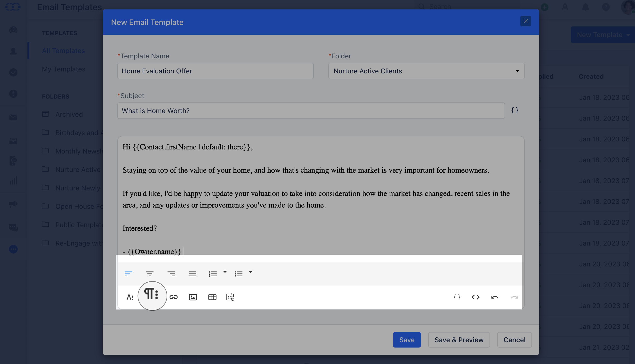Click the green quick-add plus icon
Viewport: 635px width, 364px height.
point(545,7)
